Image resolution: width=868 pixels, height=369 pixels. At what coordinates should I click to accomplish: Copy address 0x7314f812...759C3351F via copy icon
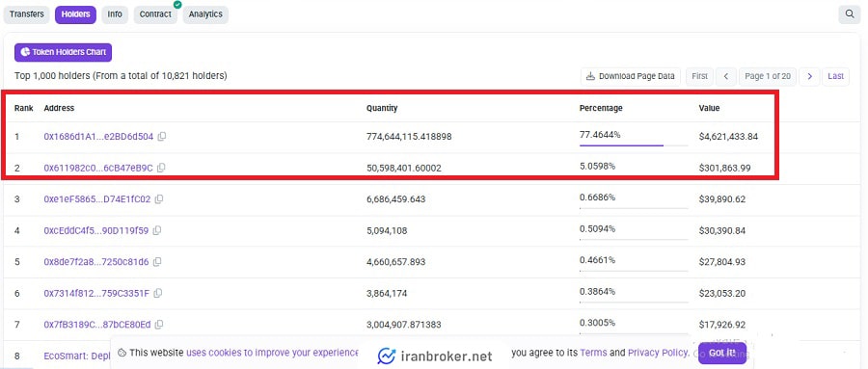coord(158,293)
